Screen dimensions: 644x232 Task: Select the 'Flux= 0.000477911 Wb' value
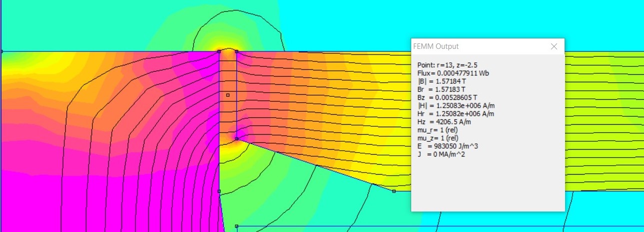click(x=453, y=73)
